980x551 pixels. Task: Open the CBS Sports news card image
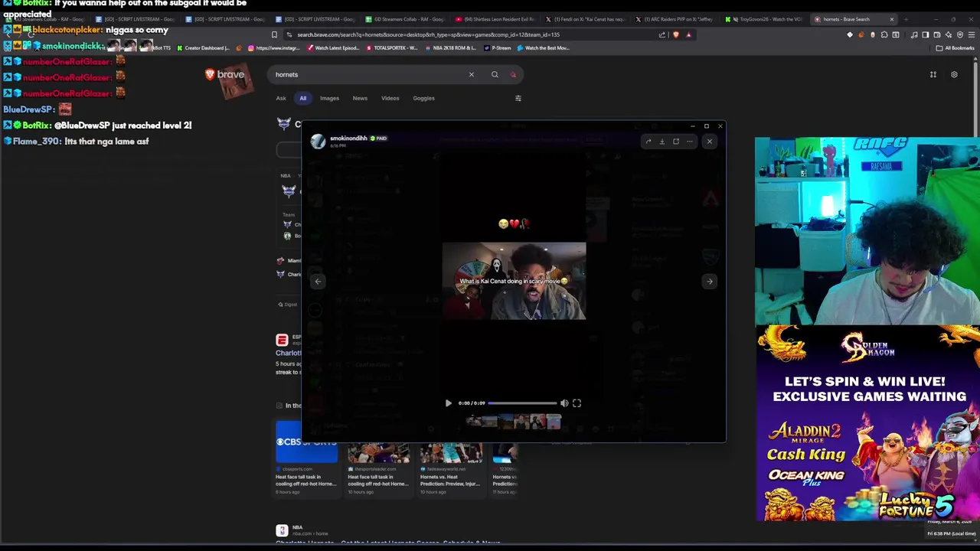(306, 442)
